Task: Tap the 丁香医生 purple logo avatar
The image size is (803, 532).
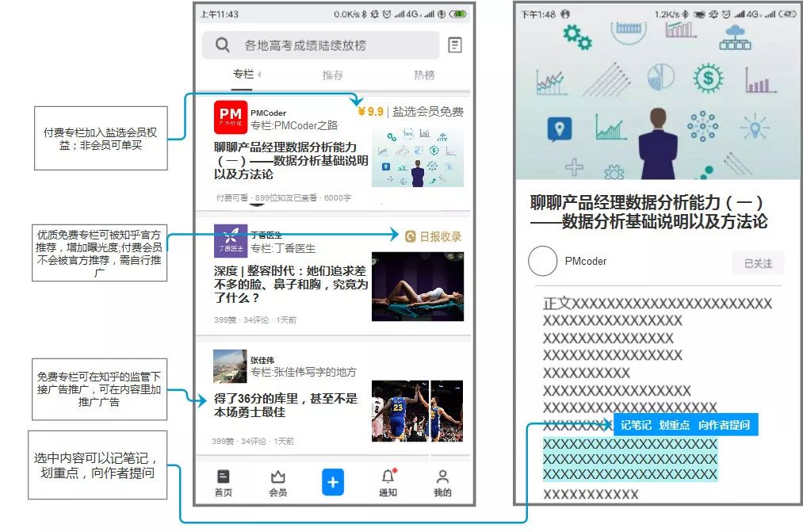Action: tap(230, 240)
